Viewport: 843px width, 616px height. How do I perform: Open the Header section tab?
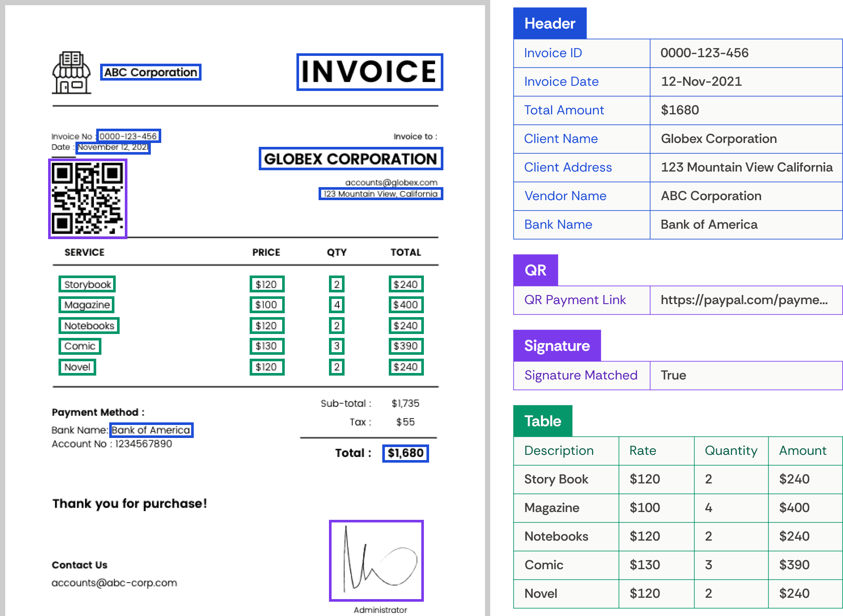[550, 23]
